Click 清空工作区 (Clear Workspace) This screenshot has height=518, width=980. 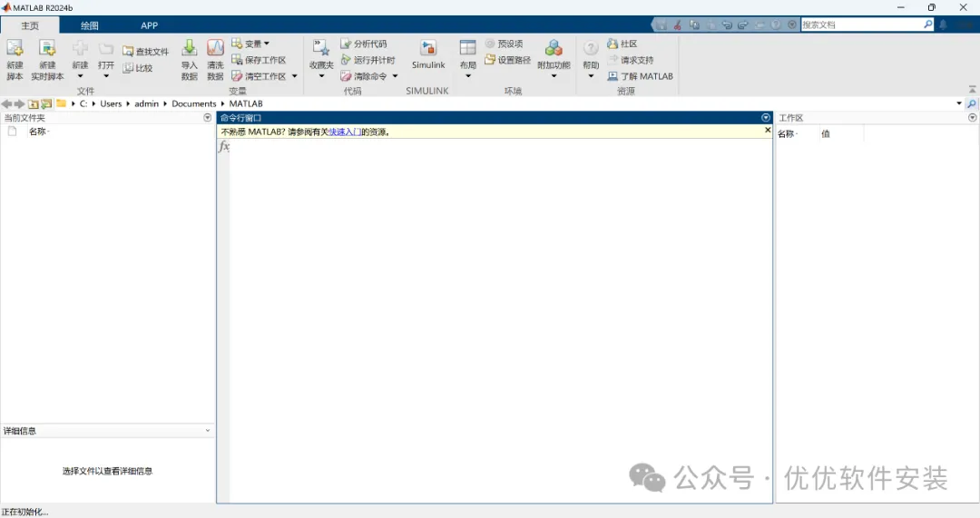point(259,76)
